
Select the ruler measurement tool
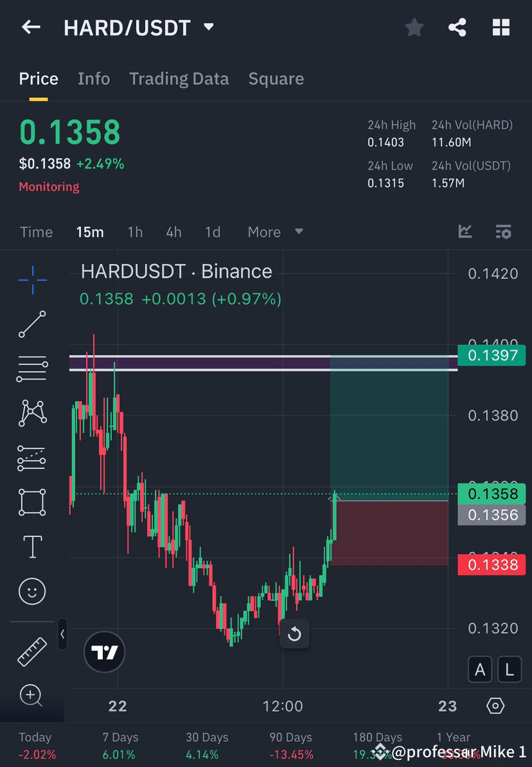tap(32, 651)
